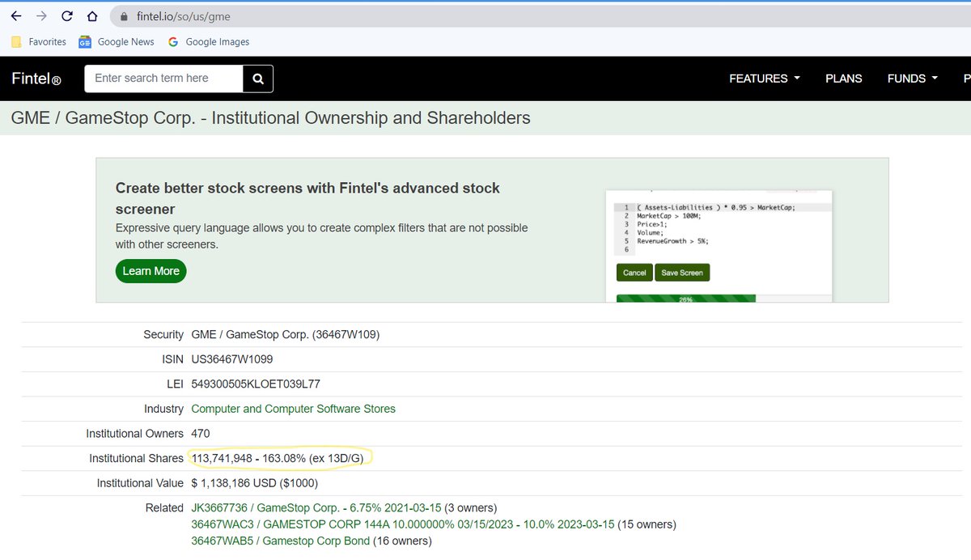Image resolution: width=971 pixels, height=560 pixels.
Task: Focus the 'Enter search term here' field
Action: tap(163, 78)
